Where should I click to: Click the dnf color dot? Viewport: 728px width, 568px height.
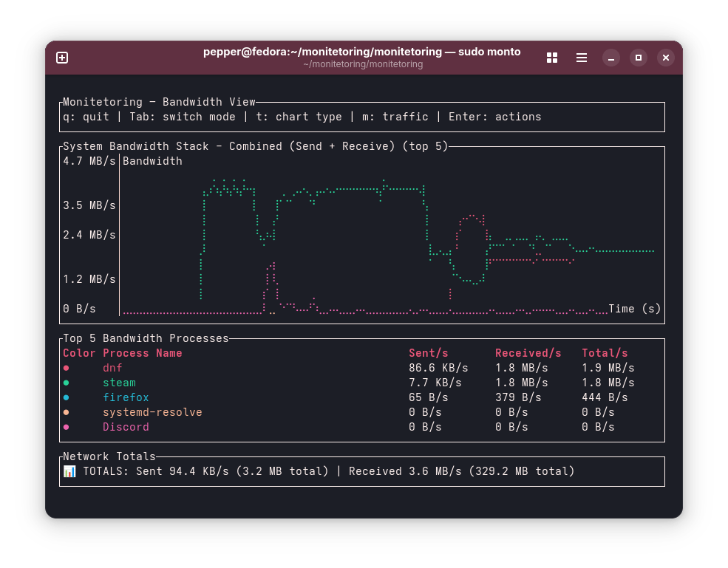click(67, 368)
